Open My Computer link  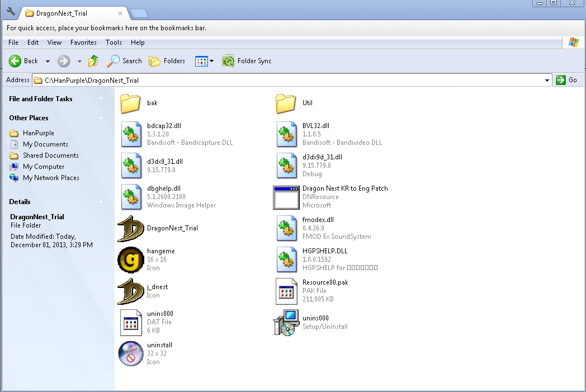[37, 167]
